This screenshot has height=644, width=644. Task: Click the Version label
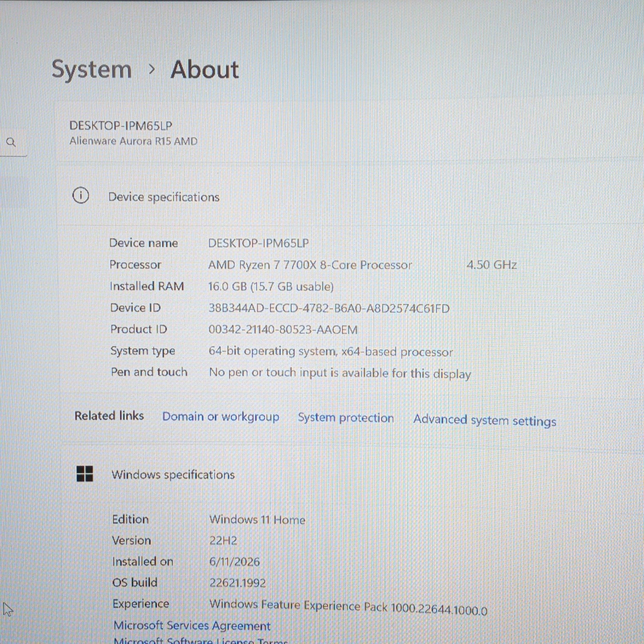(x=131, y=541)
